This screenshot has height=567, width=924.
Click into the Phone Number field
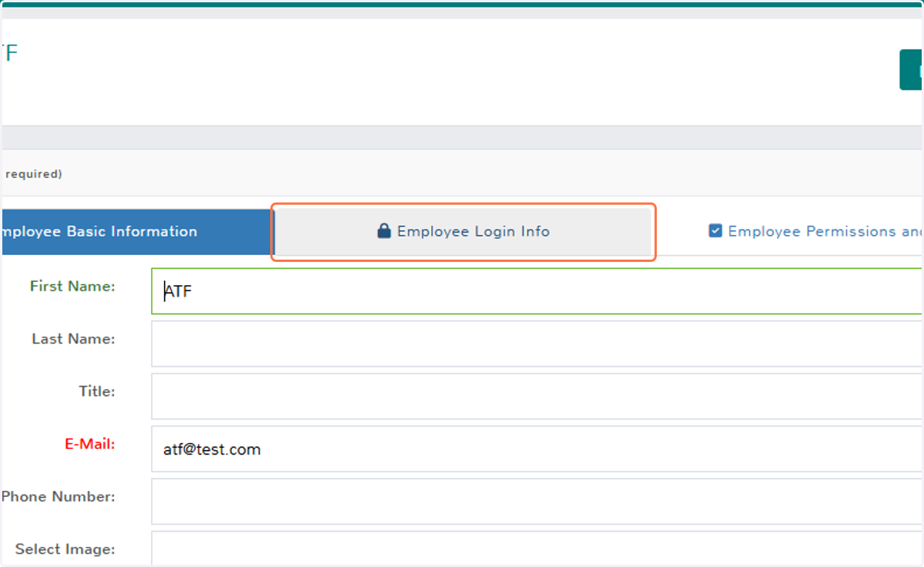[x=537, y=502]
